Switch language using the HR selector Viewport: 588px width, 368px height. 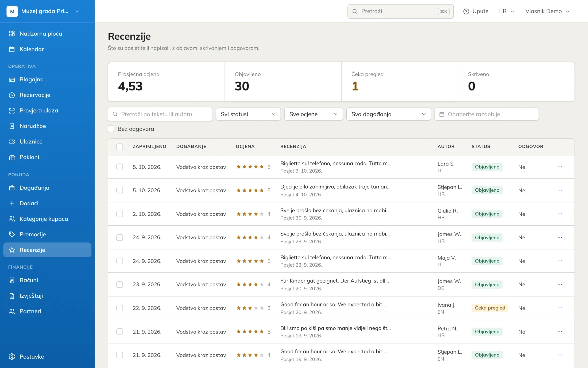[506, 11]
